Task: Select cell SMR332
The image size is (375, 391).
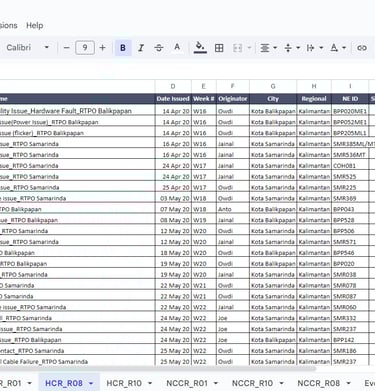Action: [350, 318]
